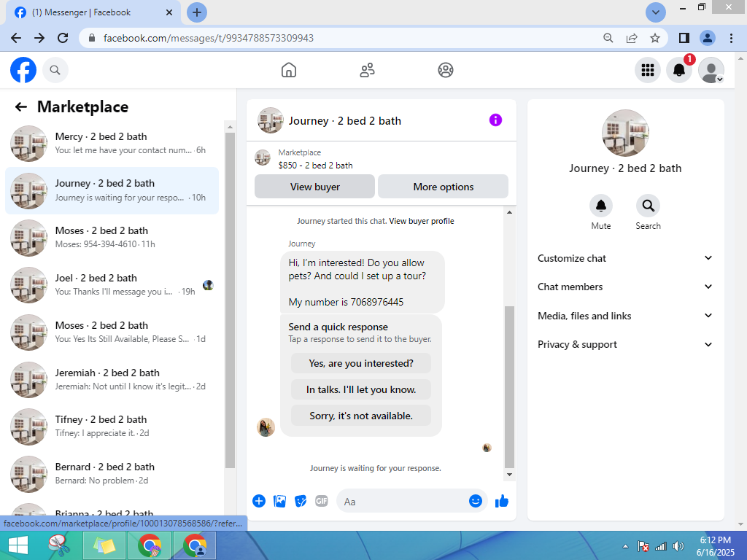747x560 pixels.
Task: Click the $850 - 2 bed 2 bath listing
Action: [315, 166]
